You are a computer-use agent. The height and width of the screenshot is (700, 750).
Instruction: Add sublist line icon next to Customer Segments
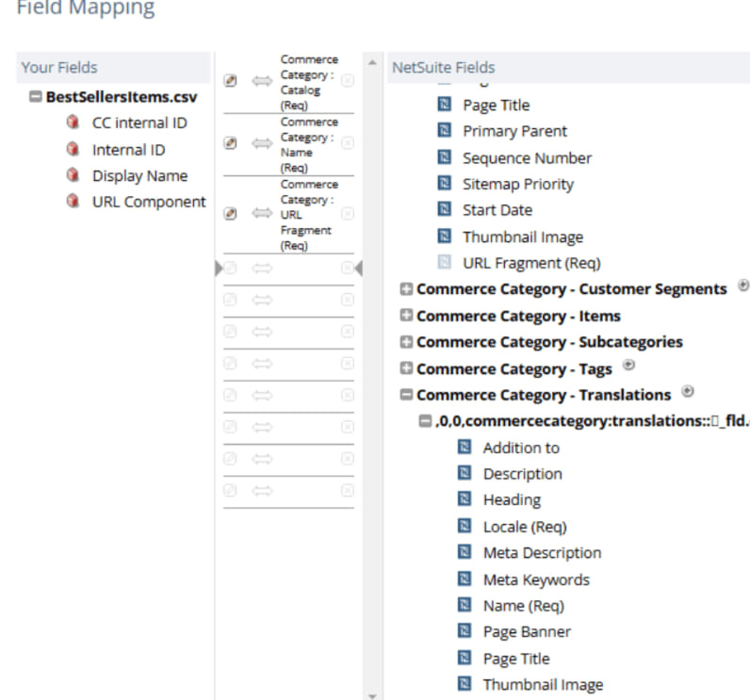tap(743, 285)
